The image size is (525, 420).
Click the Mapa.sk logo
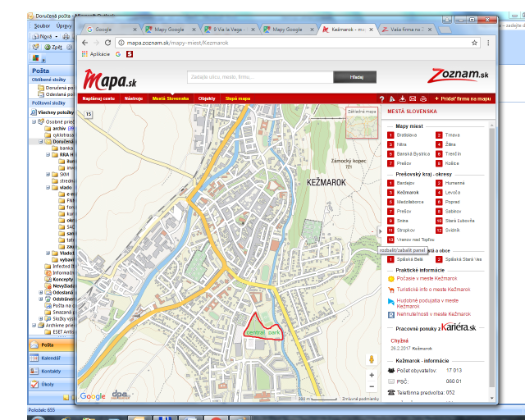[110, 80]
